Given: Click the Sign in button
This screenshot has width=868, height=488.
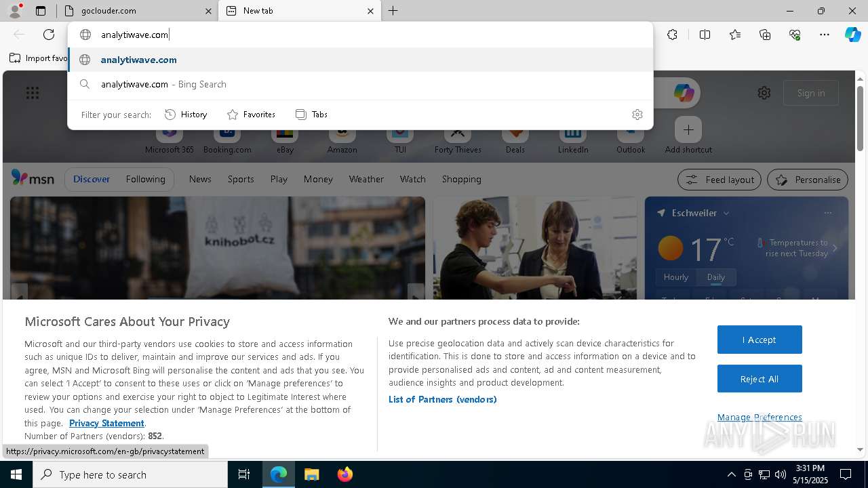Looking at the screenshot, I should [x=811, y=93].
